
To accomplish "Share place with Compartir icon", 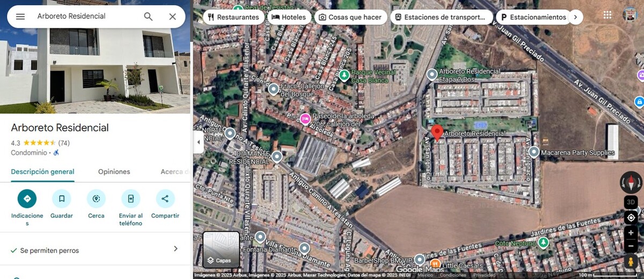I will click(x=165, y=198).
